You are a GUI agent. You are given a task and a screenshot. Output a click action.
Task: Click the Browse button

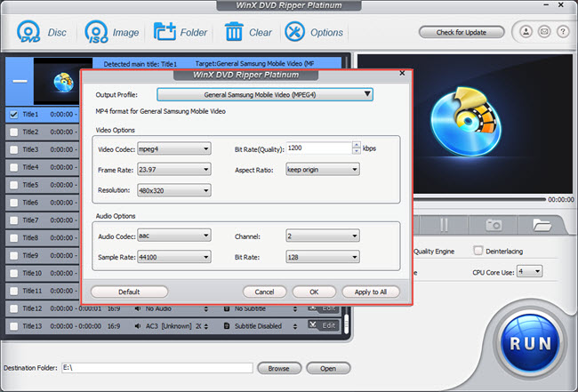coord(279,368)
